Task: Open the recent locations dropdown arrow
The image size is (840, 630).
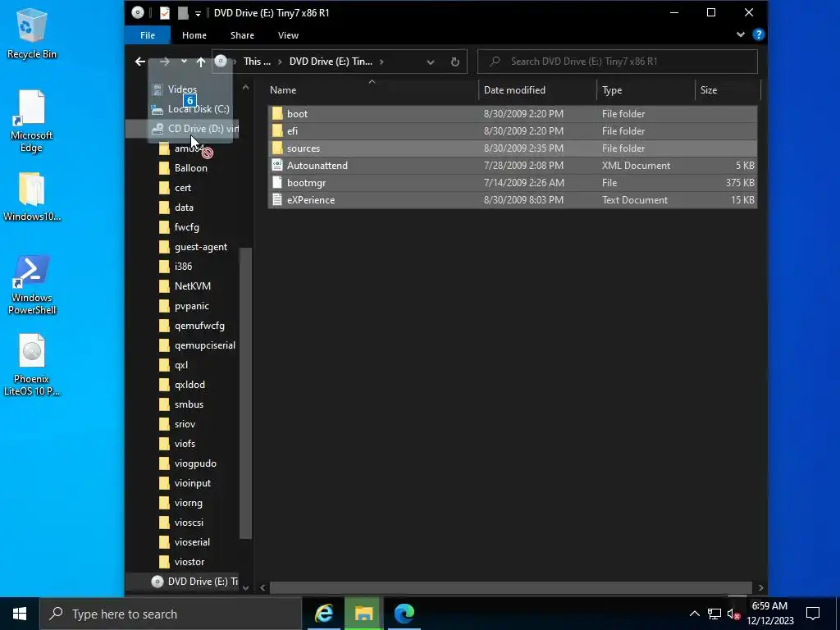Action: point(184,62)
